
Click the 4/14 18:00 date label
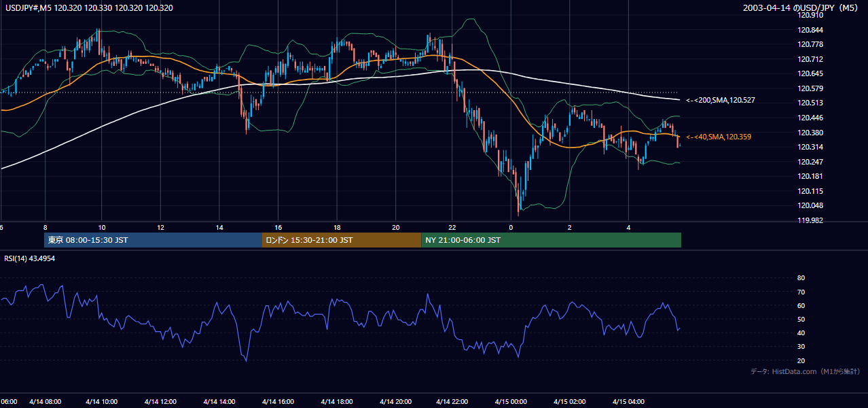click(336, 401)
